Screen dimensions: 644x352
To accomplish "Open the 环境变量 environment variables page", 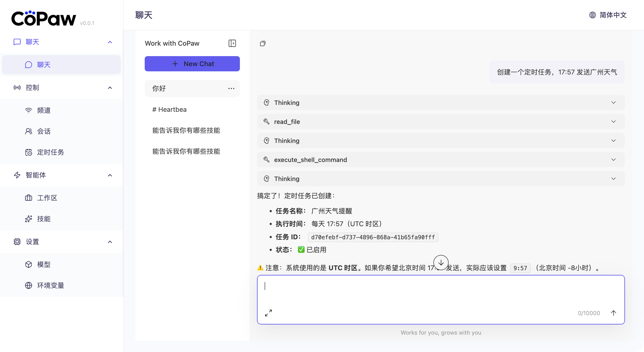I will tap(50, 285).
